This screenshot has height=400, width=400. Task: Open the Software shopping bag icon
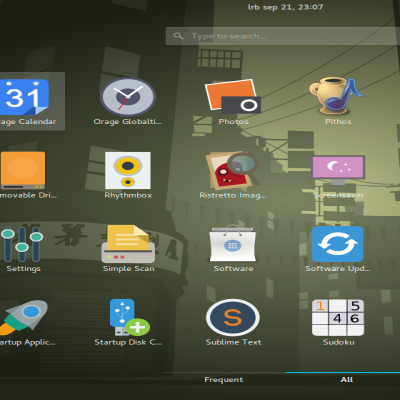click(233, 244)
